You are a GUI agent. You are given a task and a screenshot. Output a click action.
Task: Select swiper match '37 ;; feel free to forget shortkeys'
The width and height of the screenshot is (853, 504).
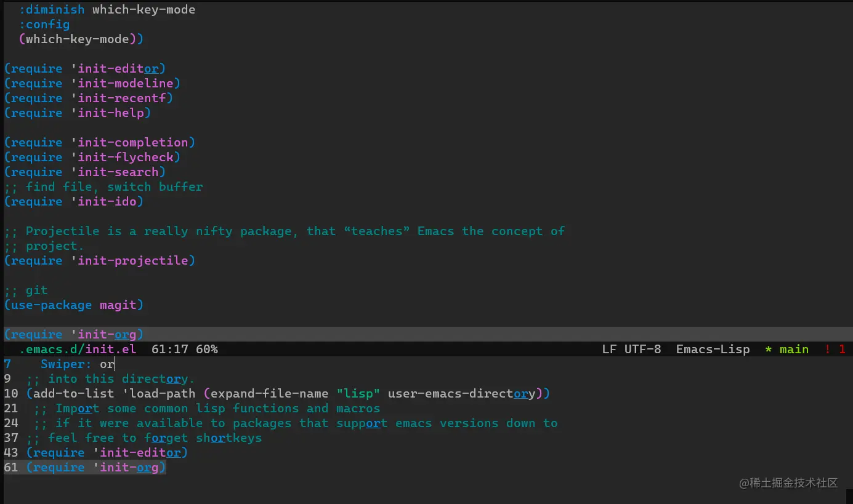point(133,438)
